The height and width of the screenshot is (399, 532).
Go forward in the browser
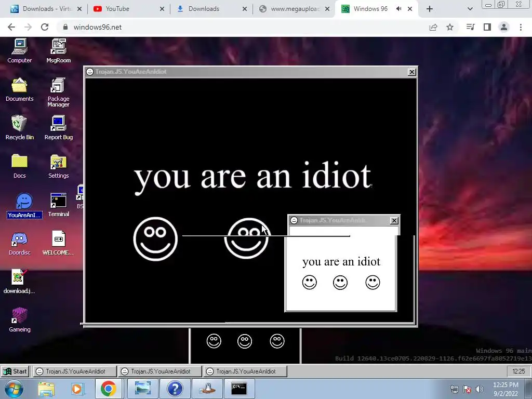click(x=28, y=27)
